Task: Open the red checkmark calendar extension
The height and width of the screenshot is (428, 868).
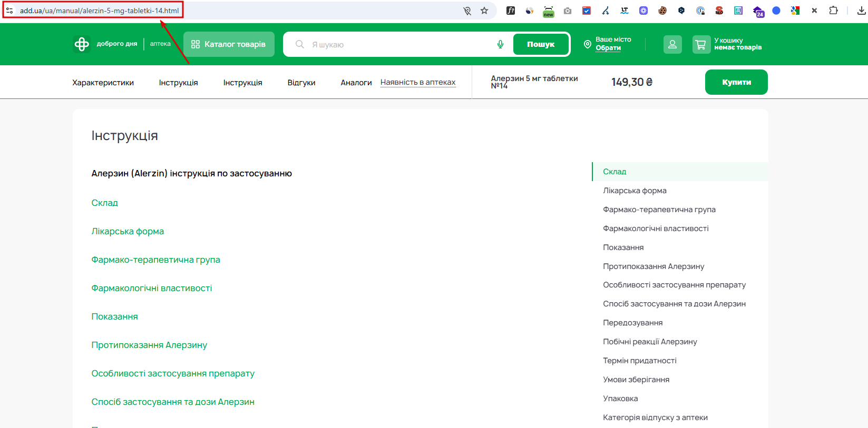Action: pyautogui.click(x=587, y=11)
